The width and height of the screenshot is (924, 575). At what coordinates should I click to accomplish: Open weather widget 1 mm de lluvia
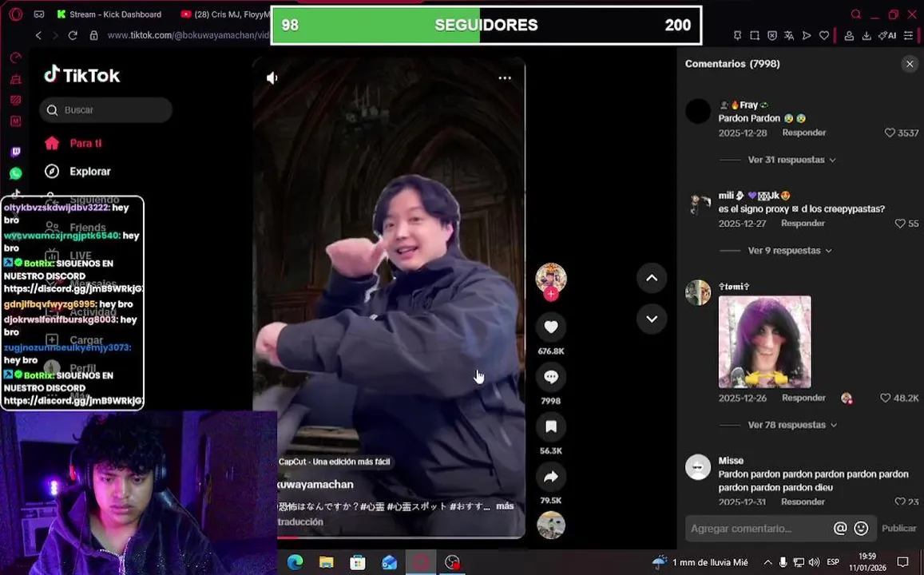700,562
